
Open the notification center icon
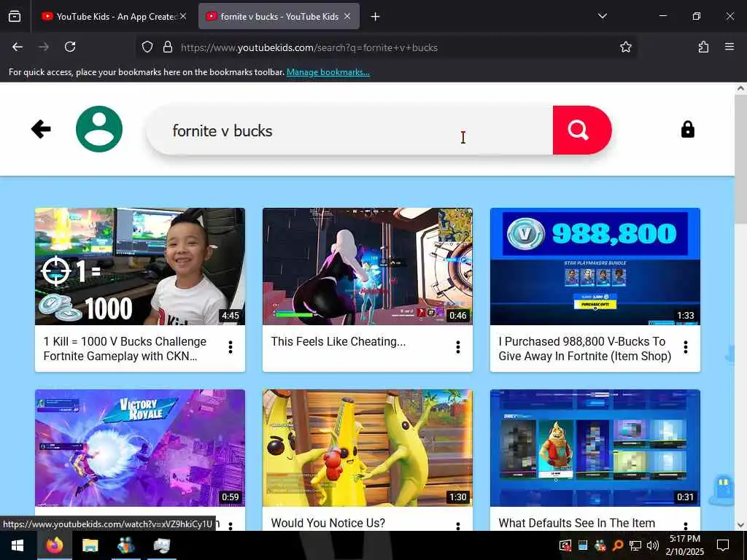(x=723, y=545)
